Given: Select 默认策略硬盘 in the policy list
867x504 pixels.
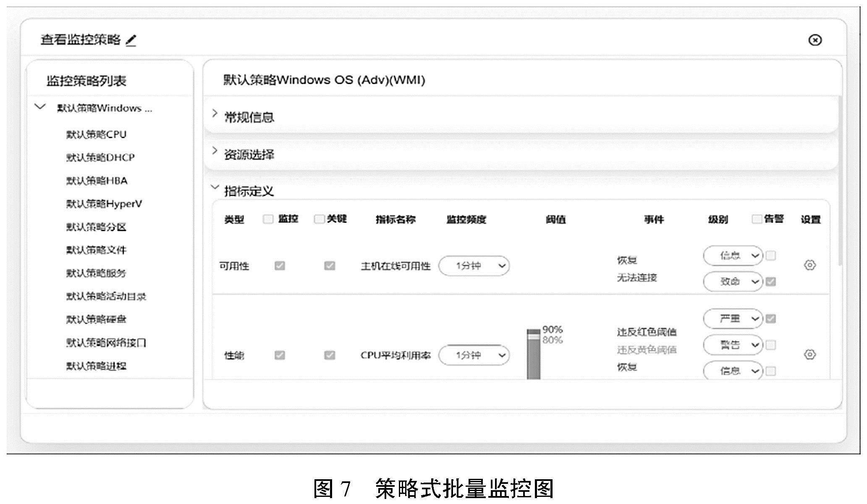Looking at the screenshot, I should [x=96, y=319].
